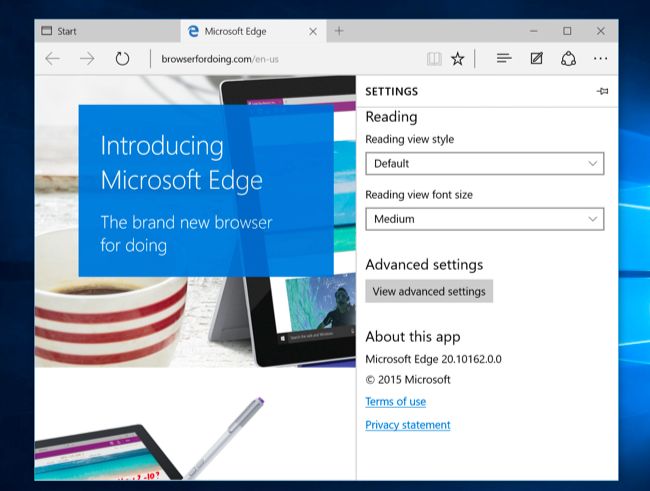650x491 pixels.
Task: Click the Advanced settings heading
Action: coord(424,265)
